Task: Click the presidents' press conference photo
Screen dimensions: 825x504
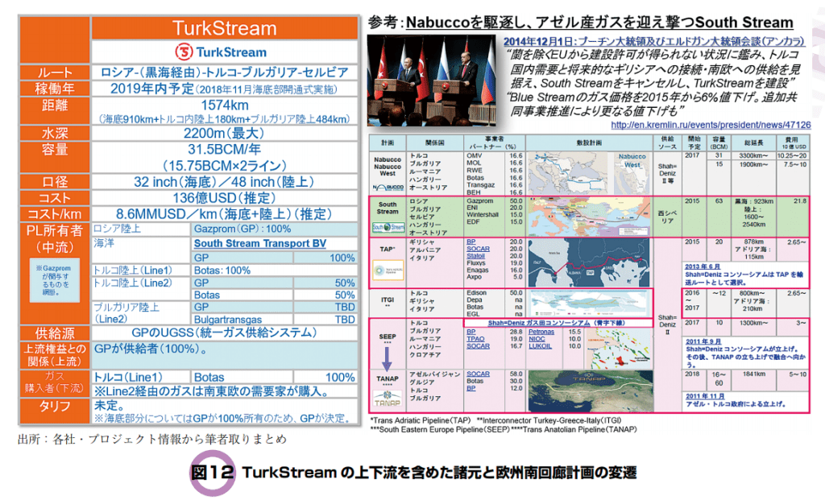Action: (x=431, y=78)
